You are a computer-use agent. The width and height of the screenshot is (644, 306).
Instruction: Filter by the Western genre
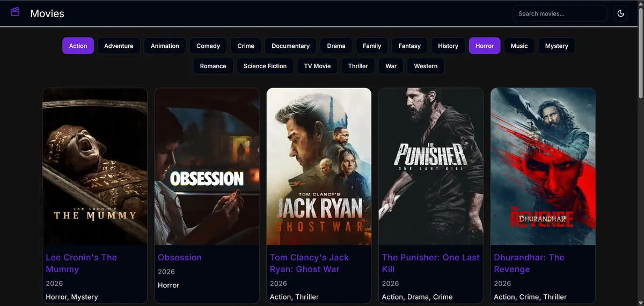[x=426, y=65]
